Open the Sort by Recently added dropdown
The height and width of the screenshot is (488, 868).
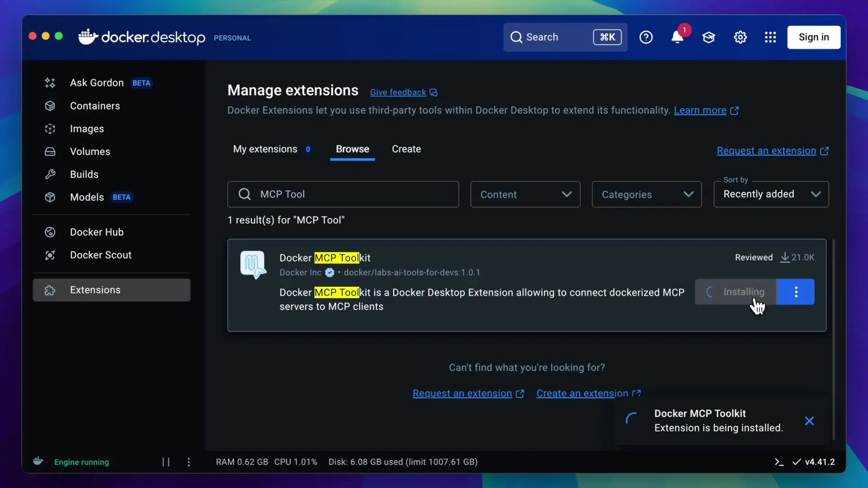pyautogui.click(x=771, y=194)
